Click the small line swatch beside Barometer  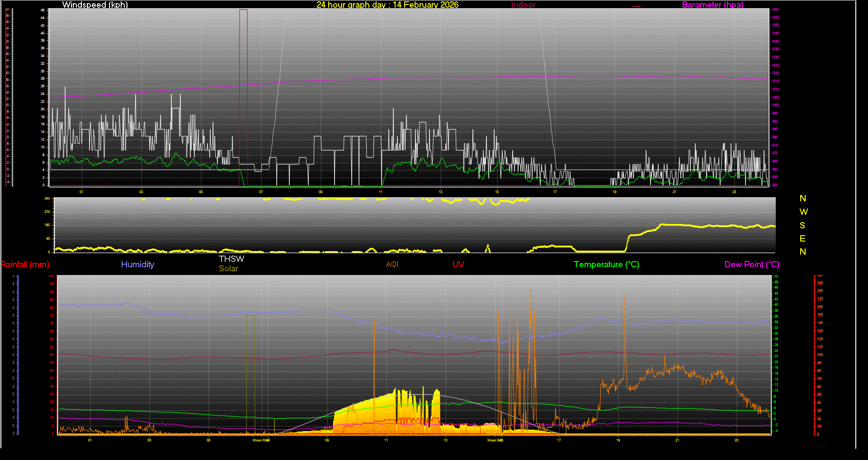coord(637,6)
